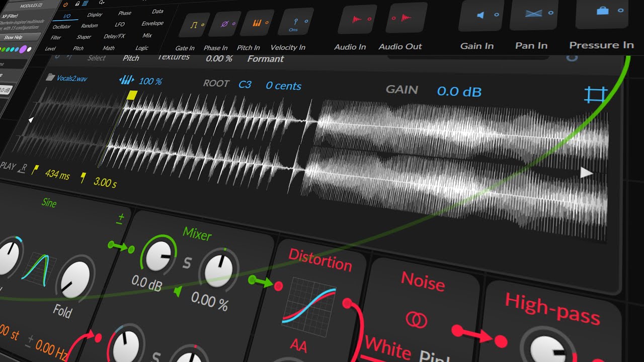Add a Phase In module
Viewport: 644px width, 362px height.
[224, 23]
